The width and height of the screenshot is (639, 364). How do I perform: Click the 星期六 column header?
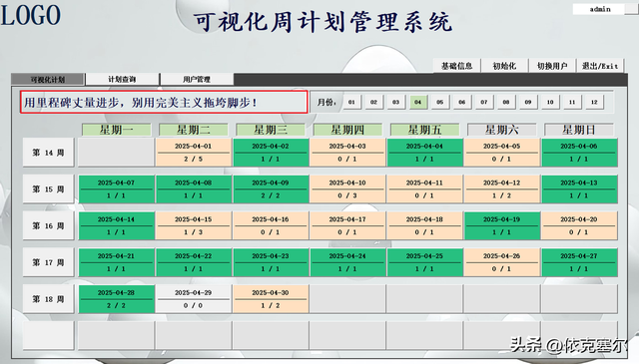point(501,130)
